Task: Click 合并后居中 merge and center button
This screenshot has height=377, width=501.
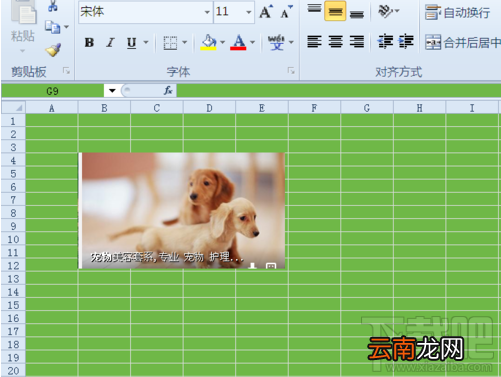Action: pyautogui.click(x=463, y=43)
